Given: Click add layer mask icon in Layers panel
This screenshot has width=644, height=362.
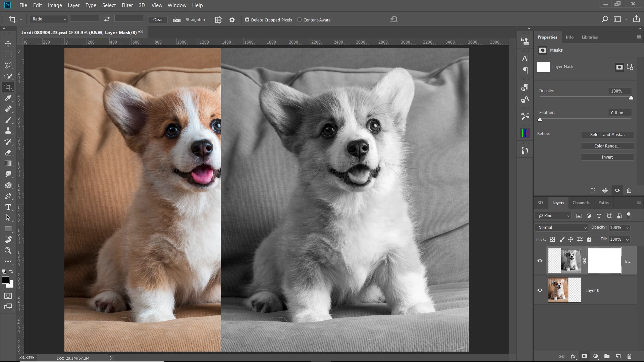Looking at the screenshot, I should 584,356.
